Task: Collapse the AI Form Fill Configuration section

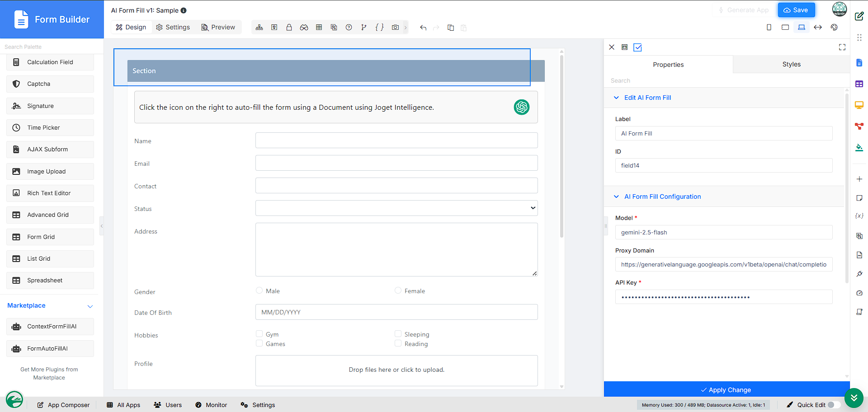Action: click(616, 197)
